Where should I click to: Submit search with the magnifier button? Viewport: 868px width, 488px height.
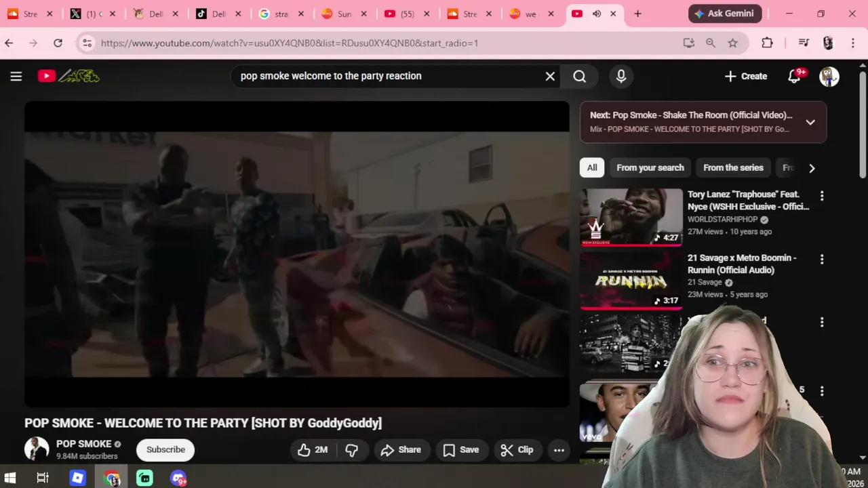pyautogui.click(x=580, y=76)
